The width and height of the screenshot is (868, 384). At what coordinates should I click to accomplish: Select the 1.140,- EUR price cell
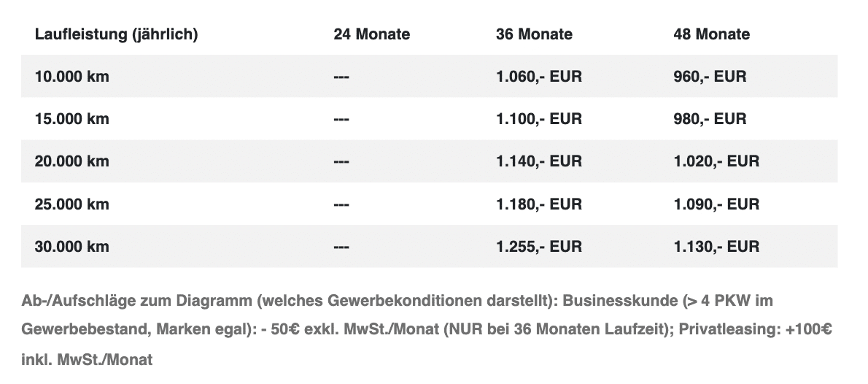[x=539, y=162]
